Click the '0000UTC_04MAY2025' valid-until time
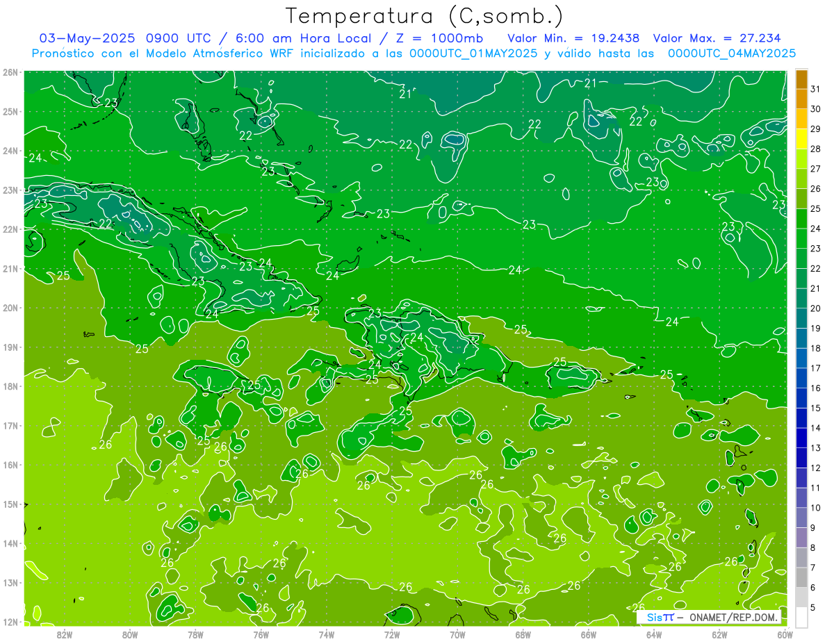834x644 pixels. (732, 53)
